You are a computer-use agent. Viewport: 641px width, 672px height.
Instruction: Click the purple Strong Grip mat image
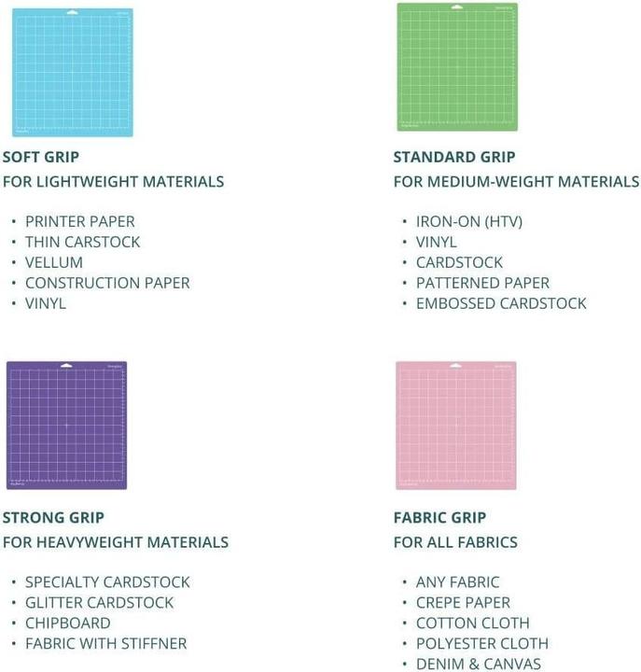pyautogui.click(x=66, y=426)
